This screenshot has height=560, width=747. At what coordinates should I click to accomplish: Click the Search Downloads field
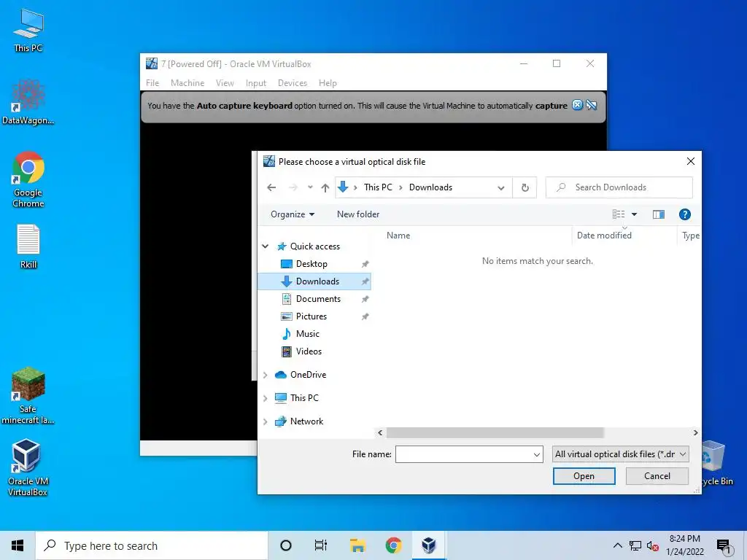click(x=619, y=187)
